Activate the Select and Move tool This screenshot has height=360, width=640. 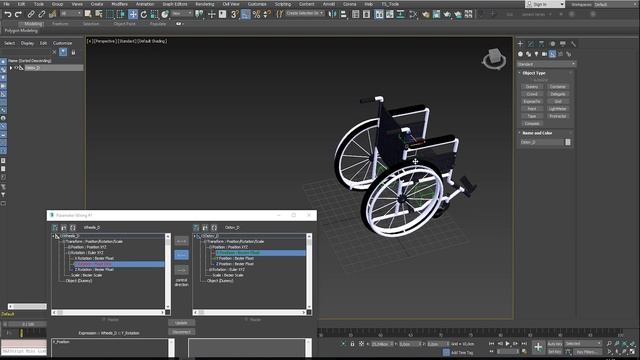pyautogui.click(x=133, y=14)
